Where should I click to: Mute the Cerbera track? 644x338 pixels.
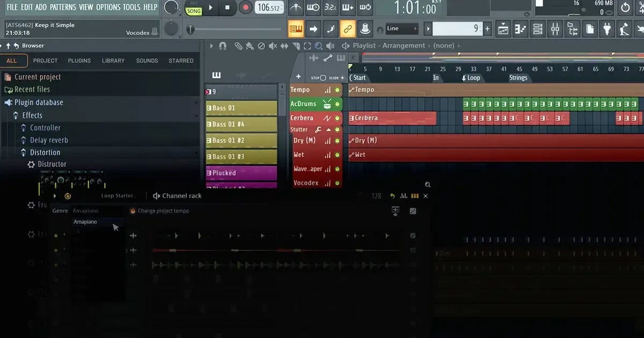[338, 118]
